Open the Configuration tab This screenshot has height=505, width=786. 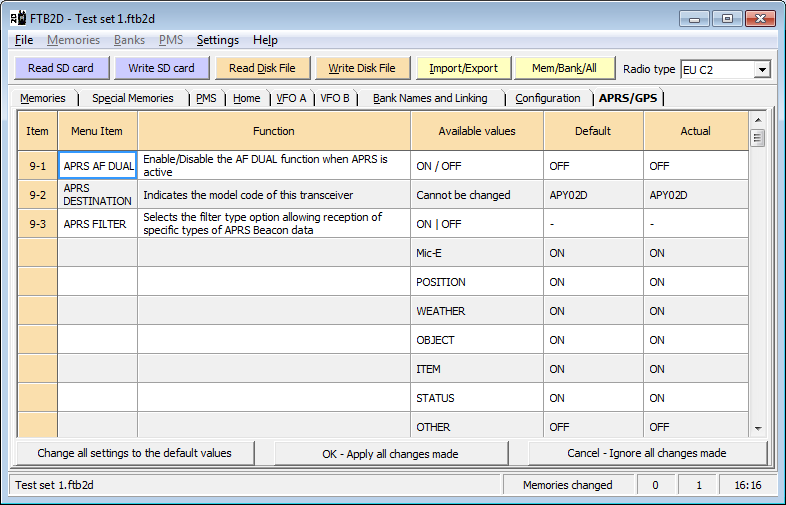tap(548, 98)
